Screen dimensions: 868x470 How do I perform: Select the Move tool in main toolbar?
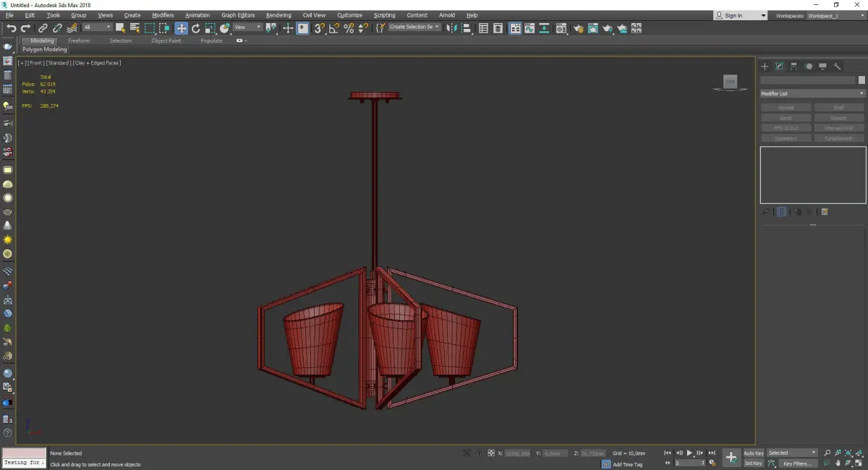181,28
